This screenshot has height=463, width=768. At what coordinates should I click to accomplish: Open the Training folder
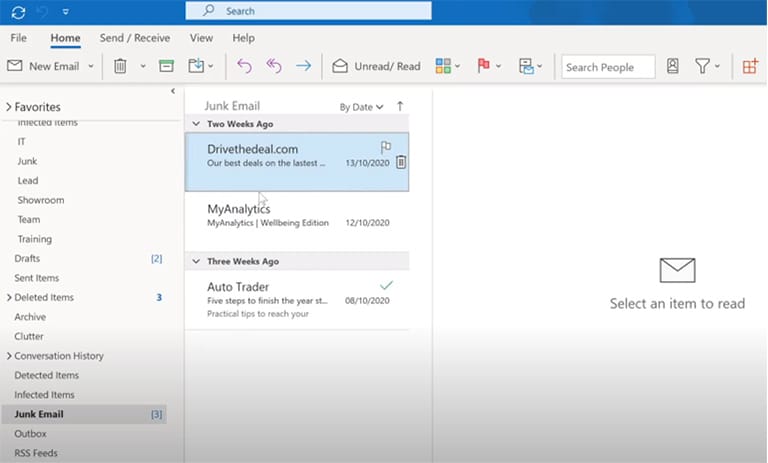click(x=35, y=239)
